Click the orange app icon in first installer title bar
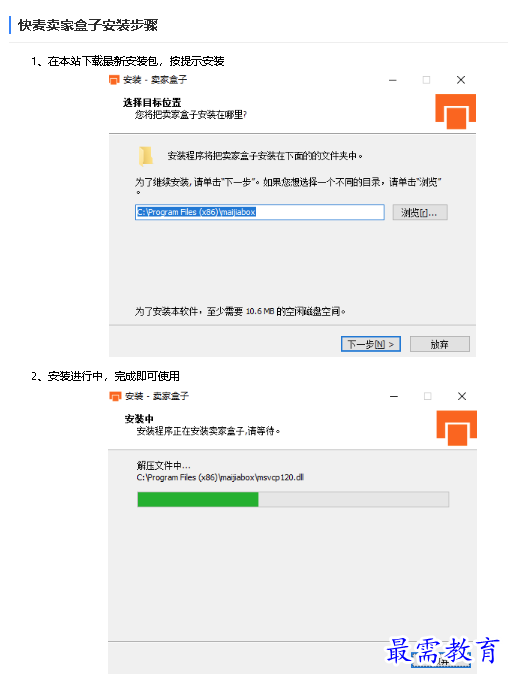Image resolution: width=508 pixels, height=682 pixels. point(114,80)
